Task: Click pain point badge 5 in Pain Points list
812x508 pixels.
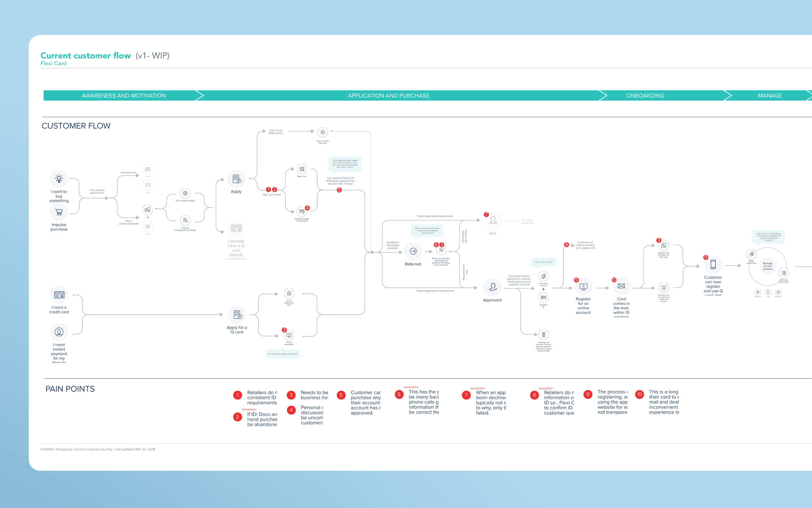Action: pyautogui.click(x=341, y=395)
